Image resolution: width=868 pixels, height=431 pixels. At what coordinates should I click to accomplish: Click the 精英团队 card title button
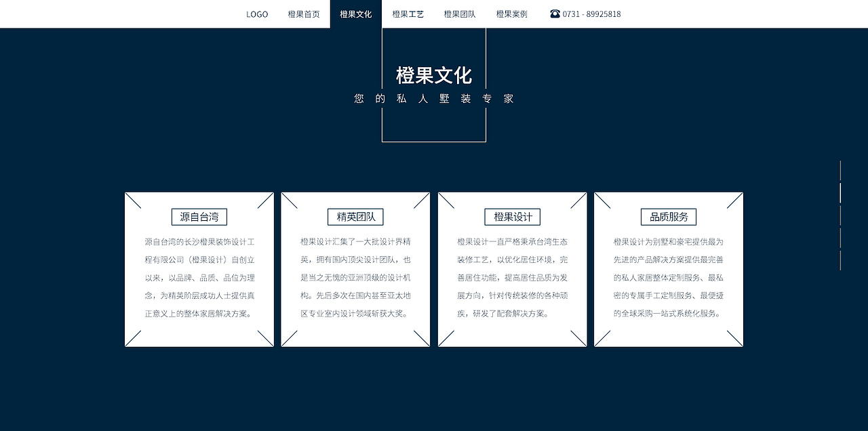[x=355, y=216]
